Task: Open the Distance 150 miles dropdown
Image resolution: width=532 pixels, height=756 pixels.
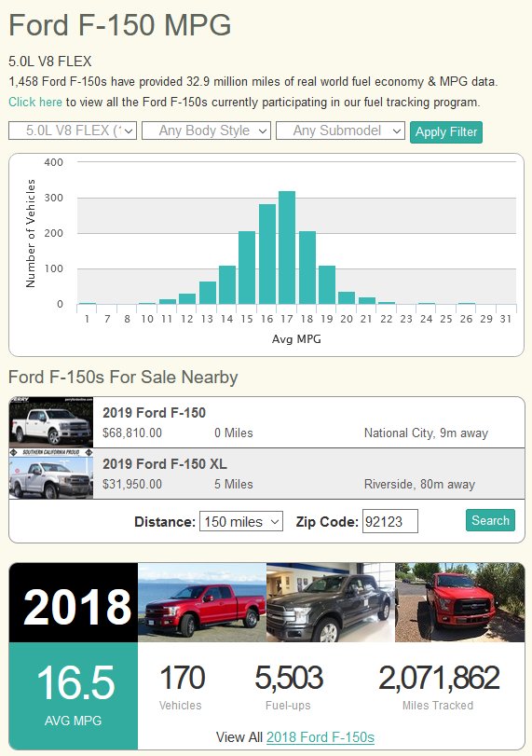Action: [241, 522]
